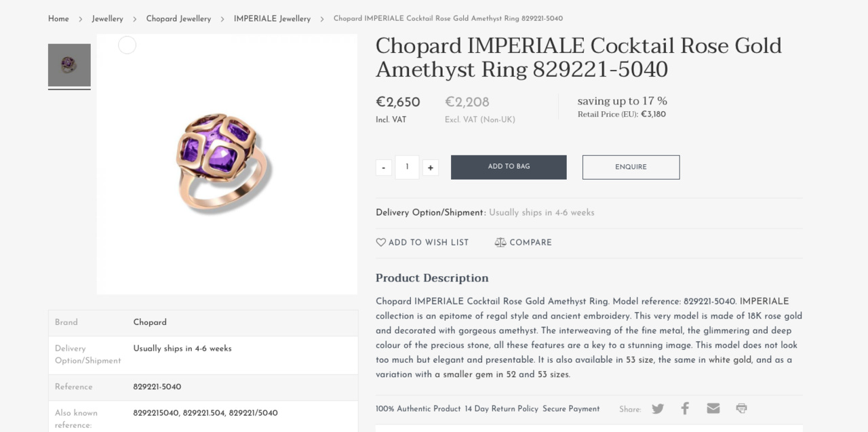The image size is (868, 432).
Task: Open Chopard Jewellery breadcrumb
Action: coord(178,19)
